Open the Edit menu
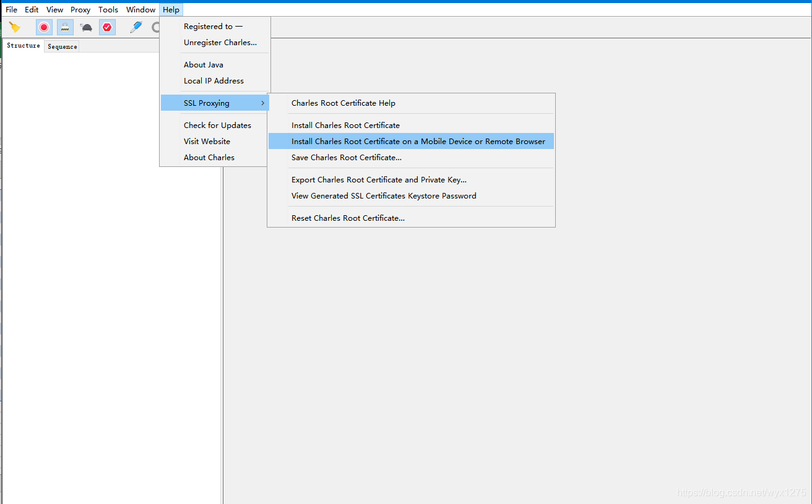The height and width of the screenshot is (504, 812). (x=32, y=10)
